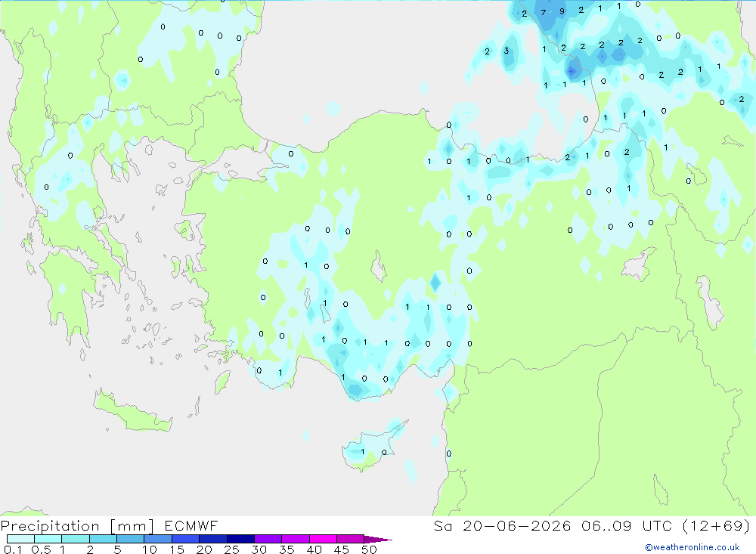The image size is (756, 554).
Task: Select the 10–15 mm blue legend swatch
Action: tap(158, 539)
